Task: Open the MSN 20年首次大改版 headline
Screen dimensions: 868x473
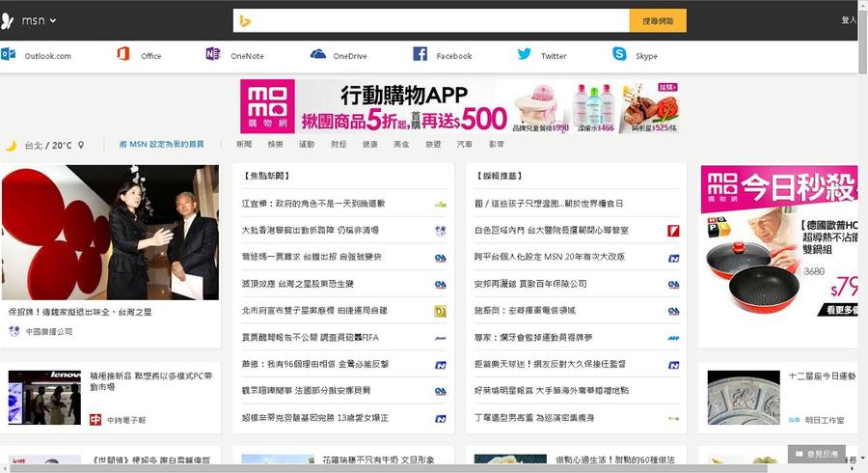Action: (x=550, y=258)
